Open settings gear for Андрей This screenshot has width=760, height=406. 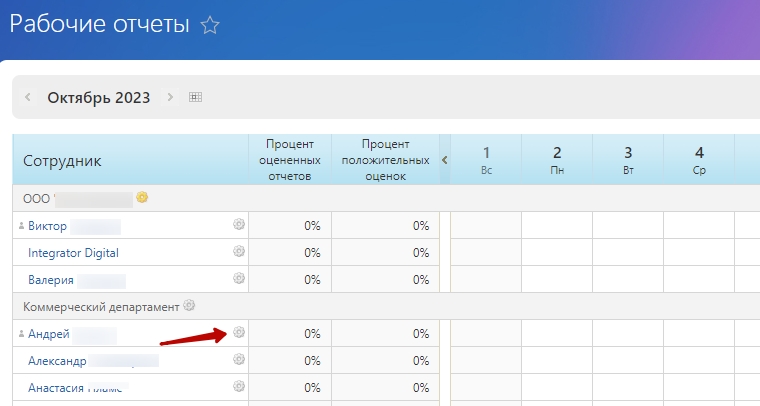point(239,332)
